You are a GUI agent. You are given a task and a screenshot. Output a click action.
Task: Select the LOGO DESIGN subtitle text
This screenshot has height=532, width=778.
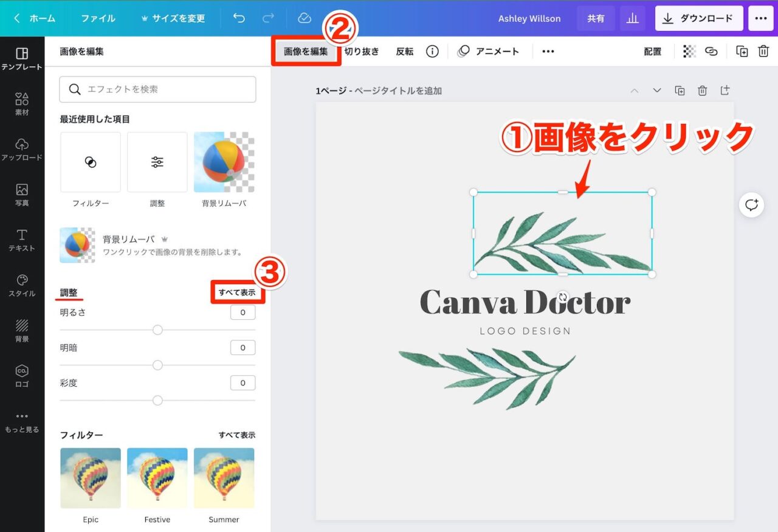(525, 331)
